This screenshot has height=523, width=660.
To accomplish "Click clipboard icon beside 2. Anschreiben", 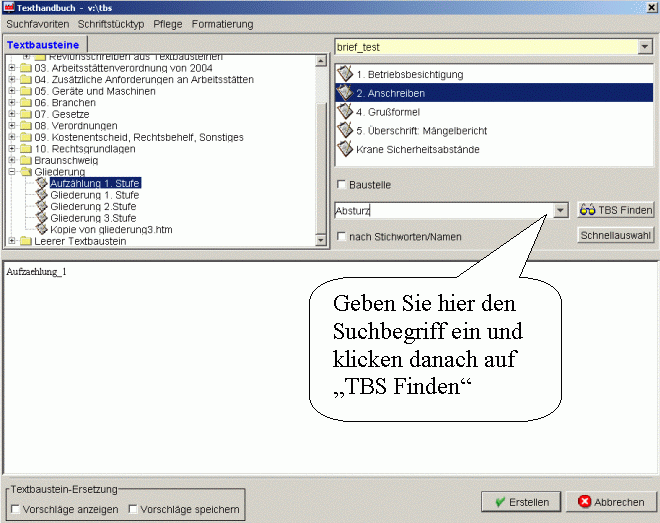I will [x=345, y=93].
